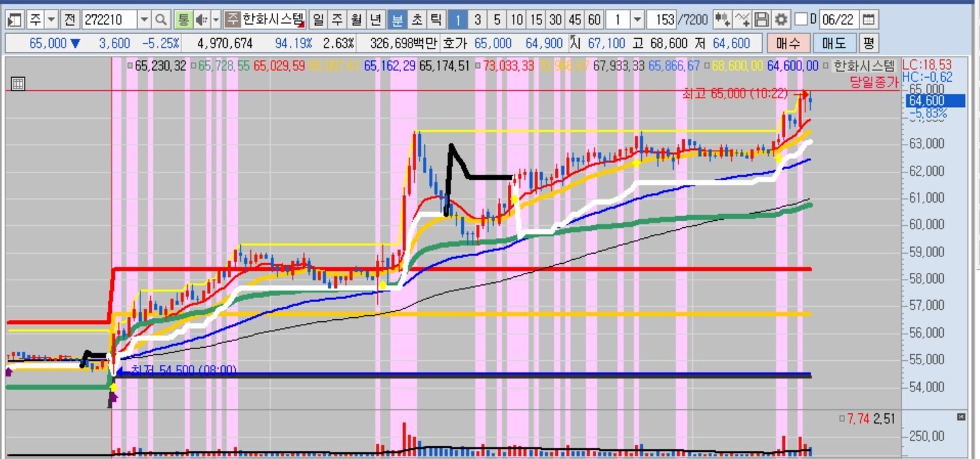Image resolution: width=980 pixels, height=459 pixels.
Task: Open stock search magnifier icon
Action: tap(161, 19)
